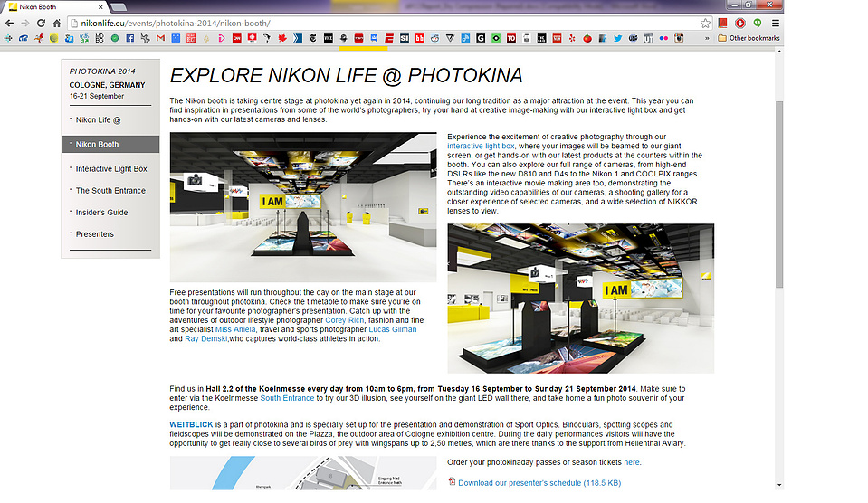Open Presenters sidebar item

point(95,234)
